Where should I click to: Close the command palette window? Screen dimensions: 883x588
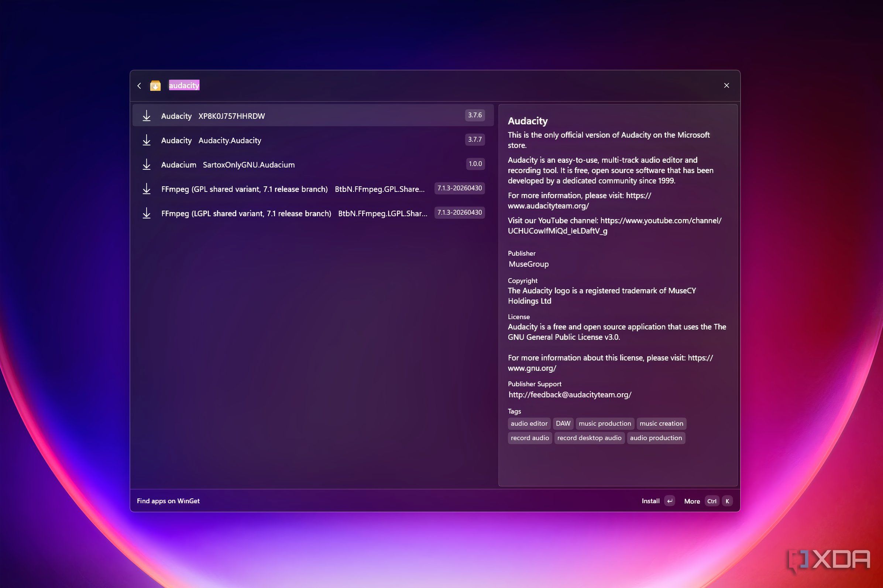click(x=726, y=86)
